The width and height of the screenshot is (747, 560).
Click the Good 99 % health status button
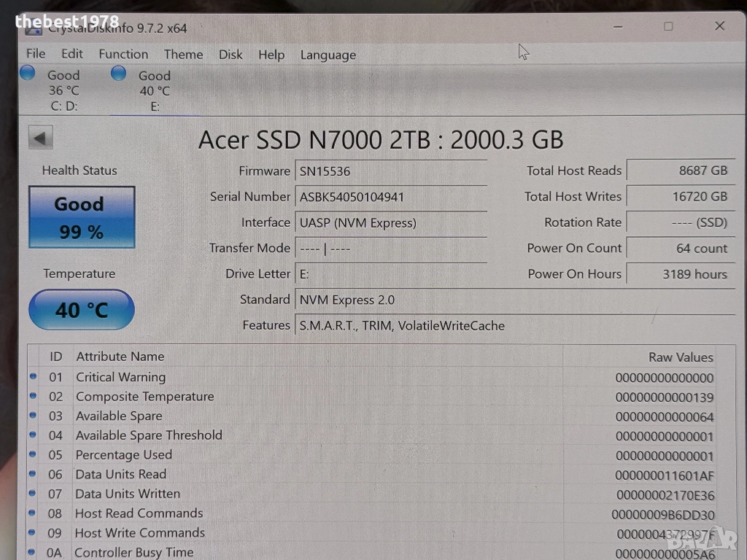tap(82, 217)
